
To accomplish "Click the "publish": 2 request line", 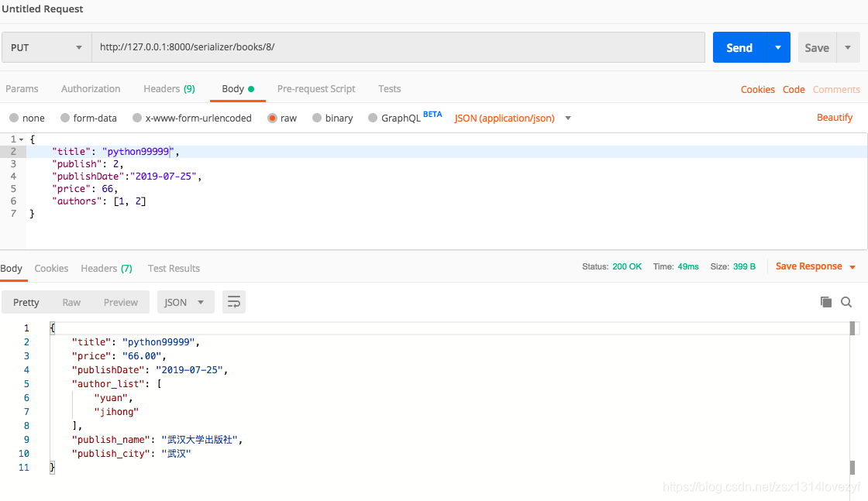I will coord(88,164).
